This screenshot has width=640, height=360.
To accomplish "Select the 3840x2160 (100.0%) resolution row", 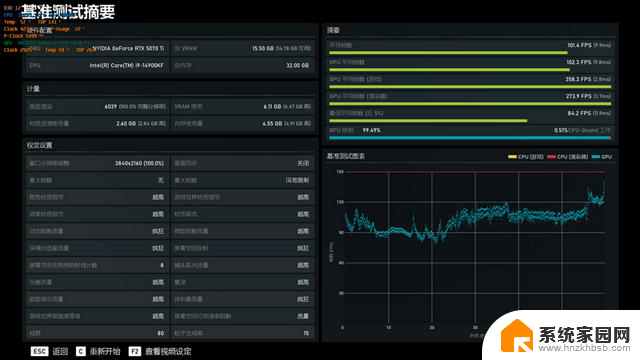I will pos(97,163).
